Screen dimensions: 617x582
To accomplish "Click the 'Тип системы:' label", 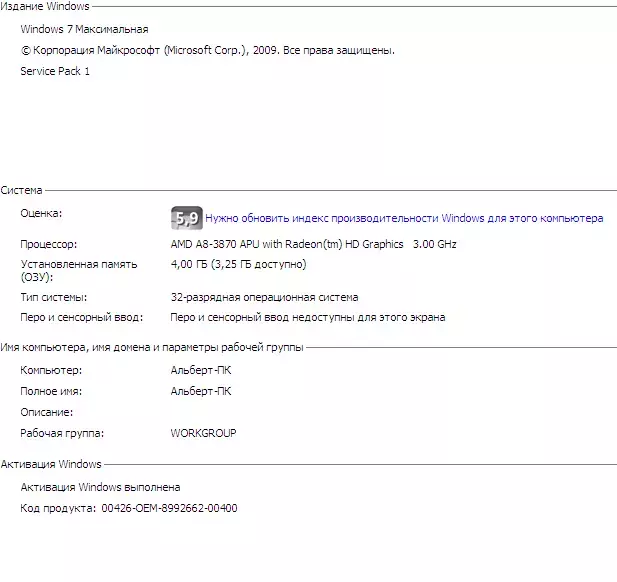I will [54, 297].
